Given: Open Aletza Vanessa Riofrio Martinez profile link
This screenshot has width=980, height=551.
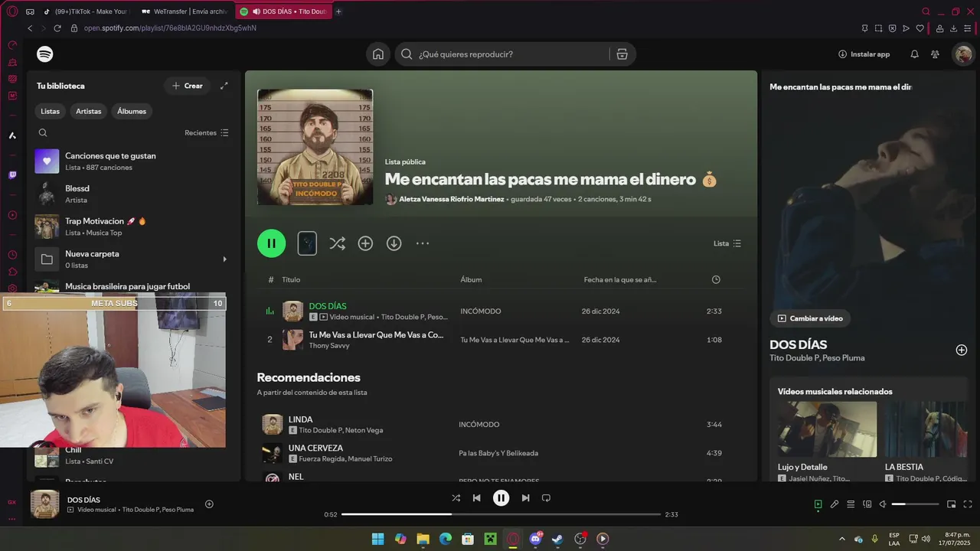Looking at the screenshot, I should pyautogui.click(x=452, y=199).
